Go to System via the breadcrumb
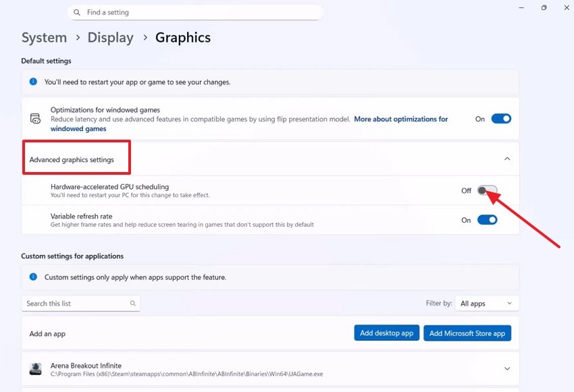This screenshot has height=392, width=574. pyautogui.click(x=44, y=38)
